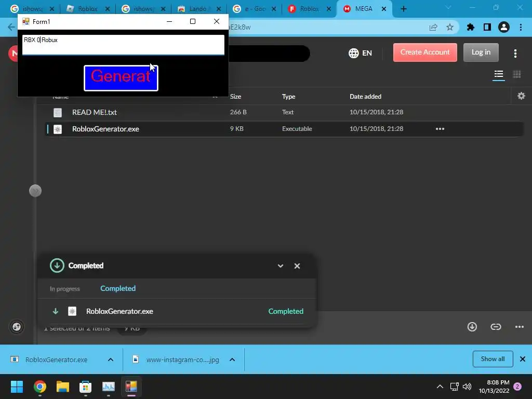
Task: Click the share page icon in address bar
Action: [x=433, y=27]
